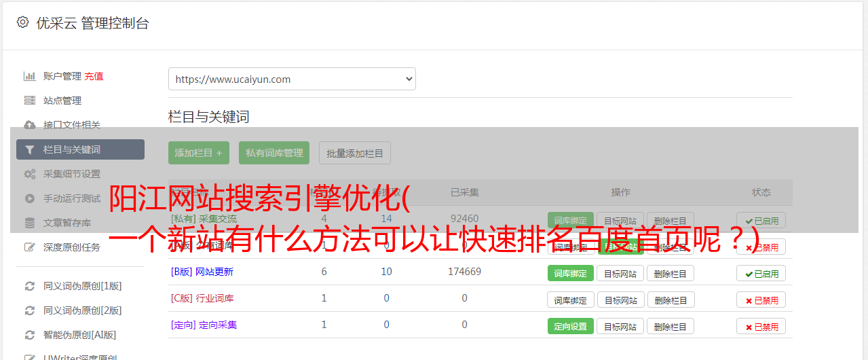Click the server icon for 站点管理

point(29,101)
